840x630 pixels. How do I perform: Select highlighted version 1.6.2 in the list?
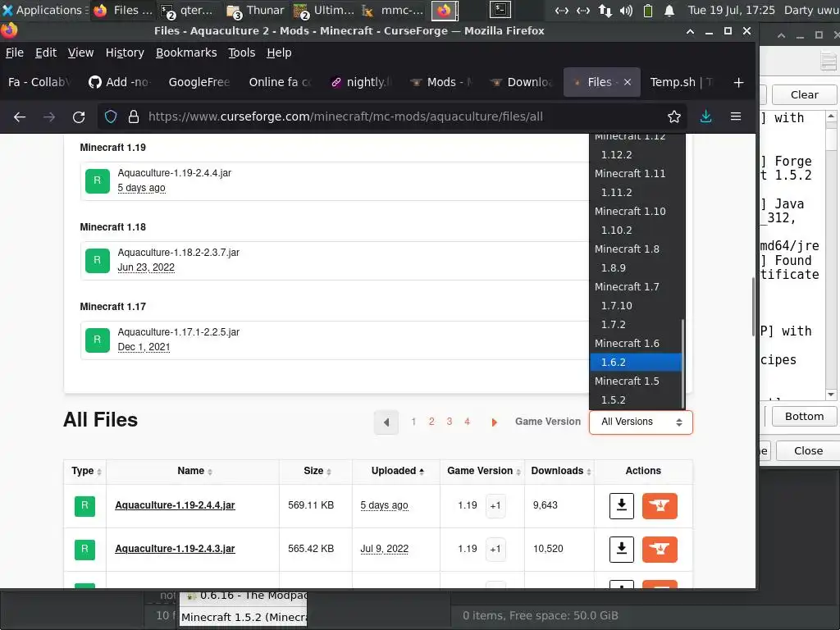[x=636, y=362]
